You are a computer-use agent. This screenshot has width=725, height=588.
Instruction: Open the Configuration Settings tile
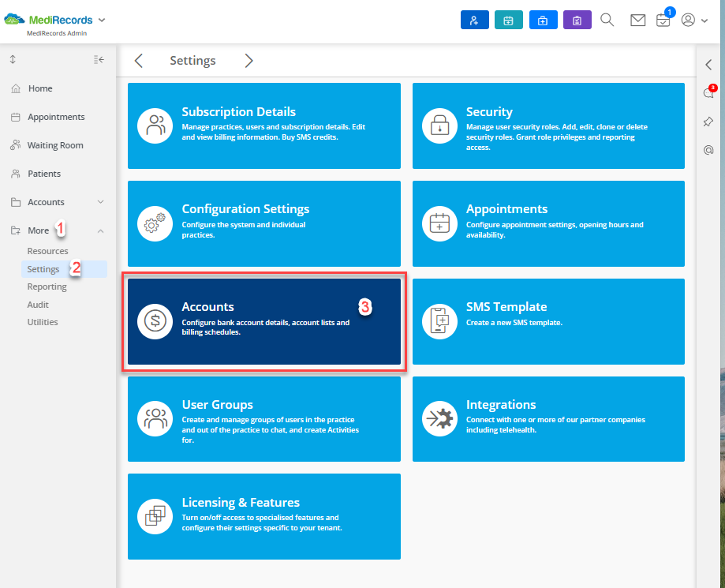(264, 223)
